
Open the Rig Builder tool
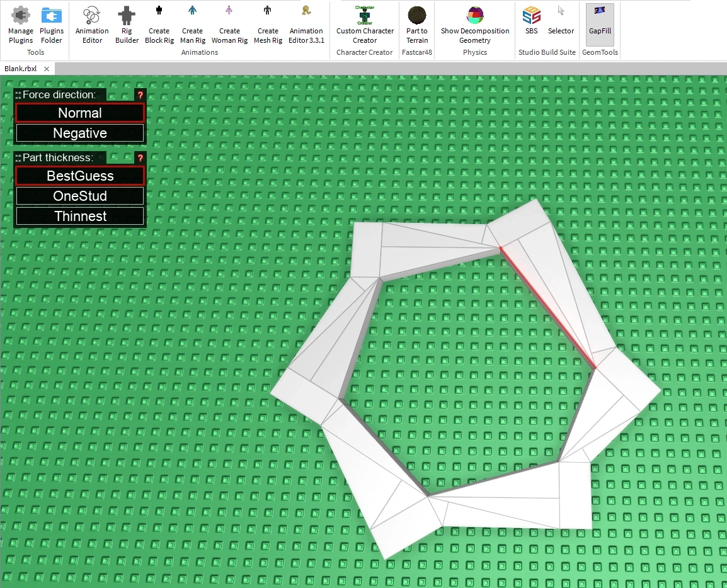[127, 25]
